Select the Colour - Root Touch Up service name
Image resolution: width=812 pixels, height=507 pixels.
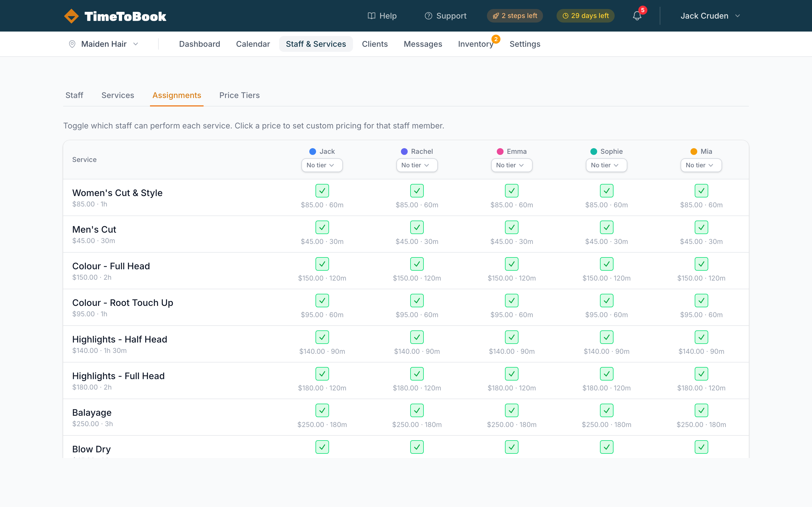[x=122, y=303]
